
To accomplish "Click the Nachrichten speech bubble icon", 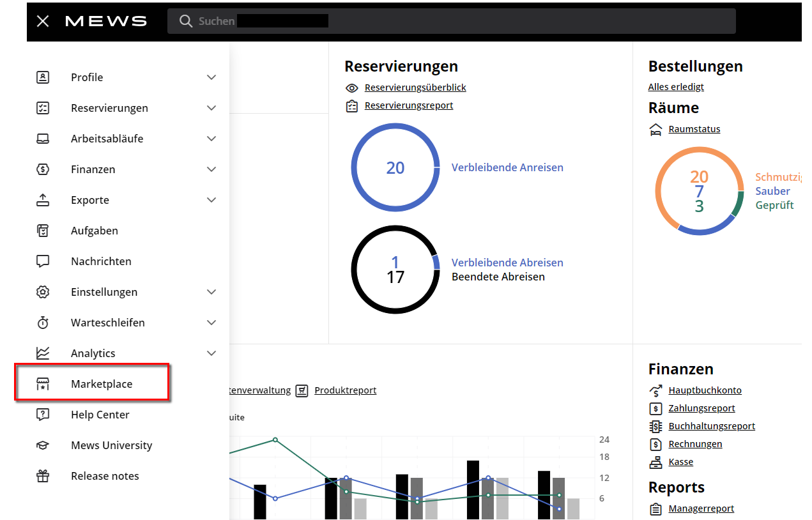I will click(x=43, y=261).
